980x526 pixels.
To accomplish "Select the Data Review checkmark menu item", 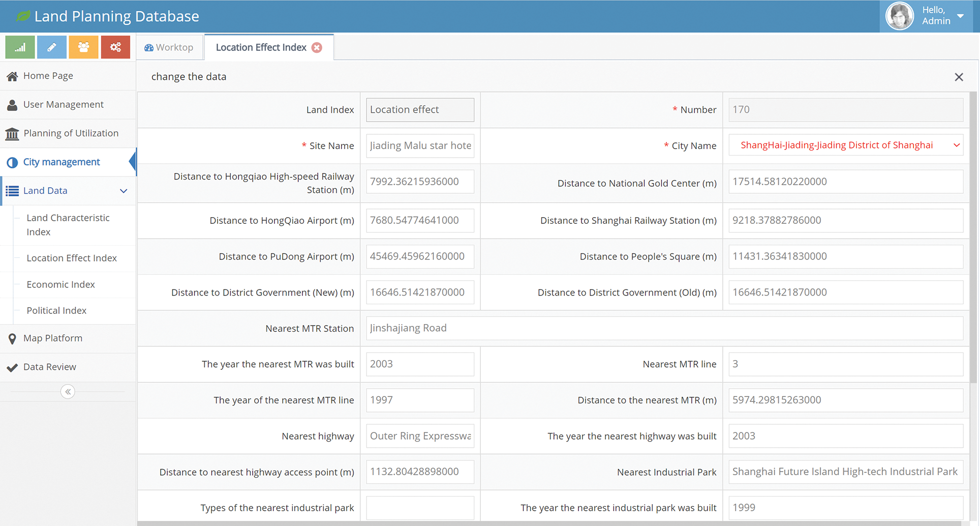I will click(49, 367).
